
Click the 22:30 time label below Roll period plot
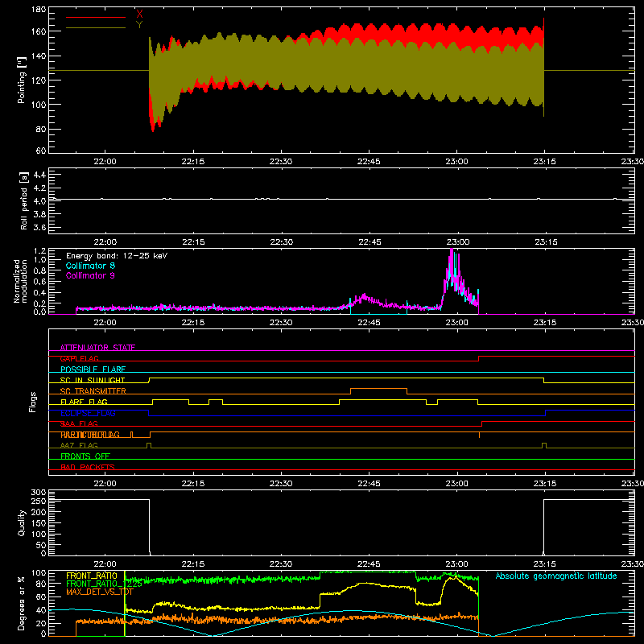[x=281, y=242]
